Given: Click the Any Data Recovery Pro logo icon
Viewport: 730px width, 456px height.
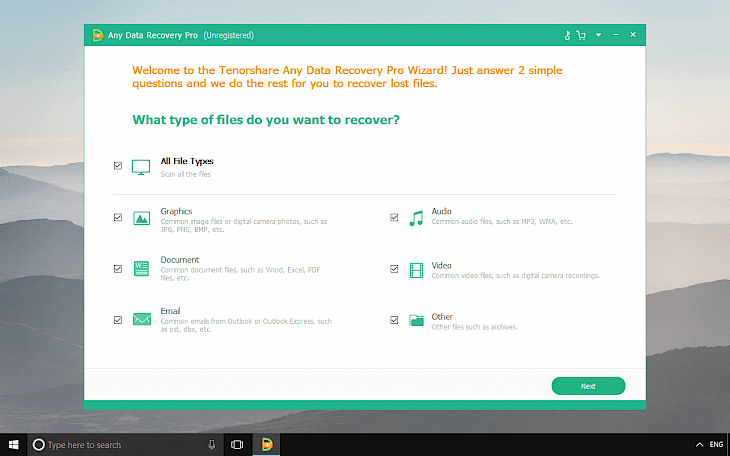Looking at the screenshot, I should click(97, 35).
